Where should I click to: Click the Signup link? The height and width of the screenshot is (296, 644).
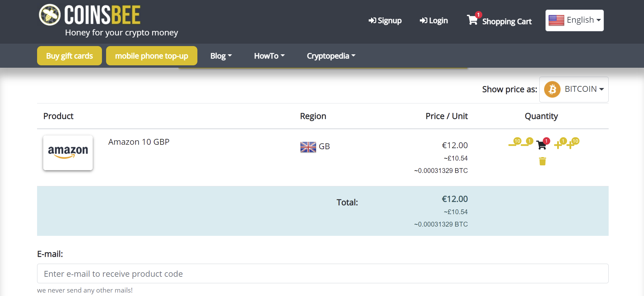[385, 21]
